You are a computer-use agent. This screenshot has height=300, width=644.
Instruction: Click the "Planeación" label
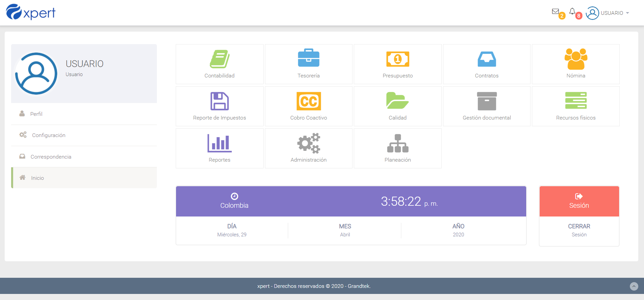click(398, 160)
